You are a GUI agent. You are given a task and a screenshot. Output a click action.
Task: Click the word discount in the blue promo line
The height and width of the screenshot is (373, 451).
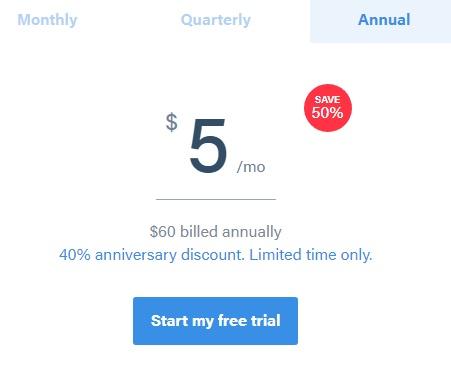pos(212,255)
